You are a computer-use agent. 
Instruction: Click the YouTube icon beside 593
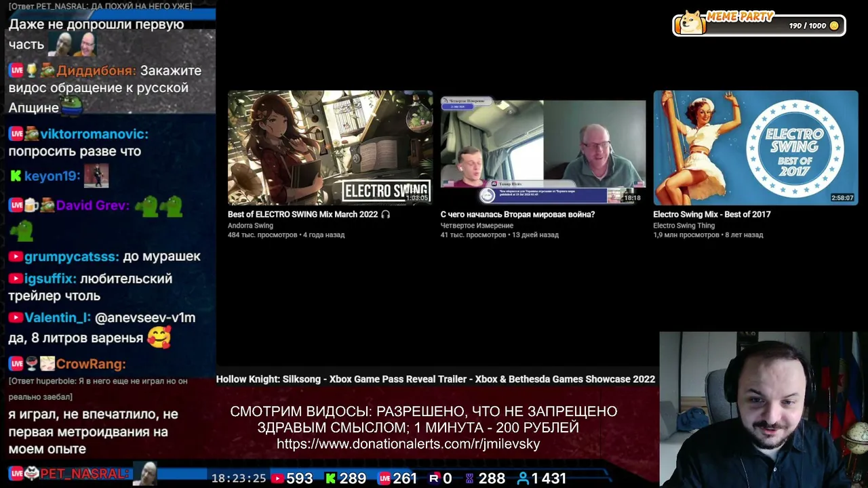[x=277, y=479]
